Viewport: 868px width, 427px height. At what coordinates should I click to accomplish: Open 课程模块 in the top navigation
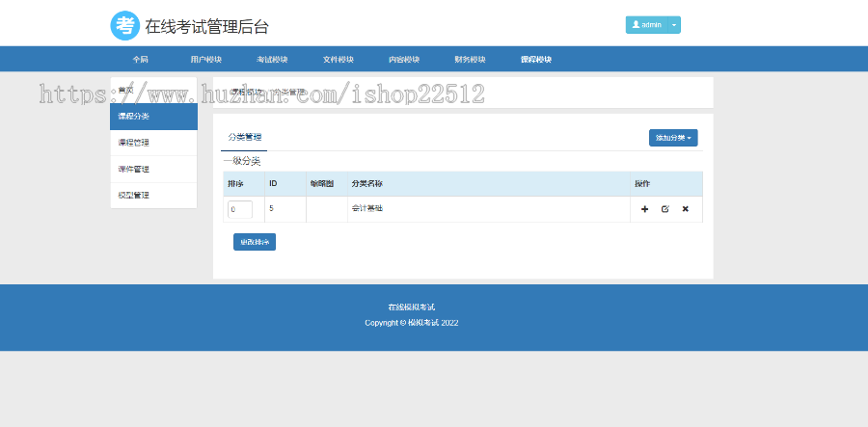pos(536,60)
